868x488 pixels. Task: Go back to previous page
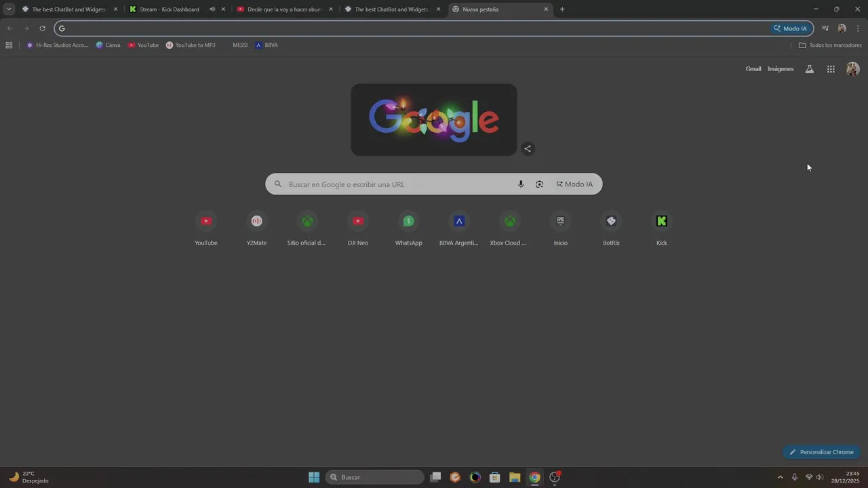pyautogui.click(x=9, y=28)
